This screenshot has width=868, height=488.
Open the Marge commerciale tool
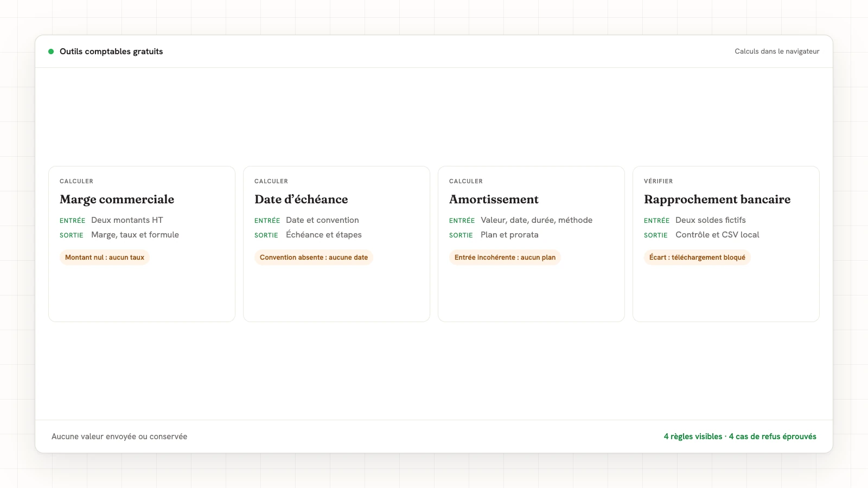142,244
